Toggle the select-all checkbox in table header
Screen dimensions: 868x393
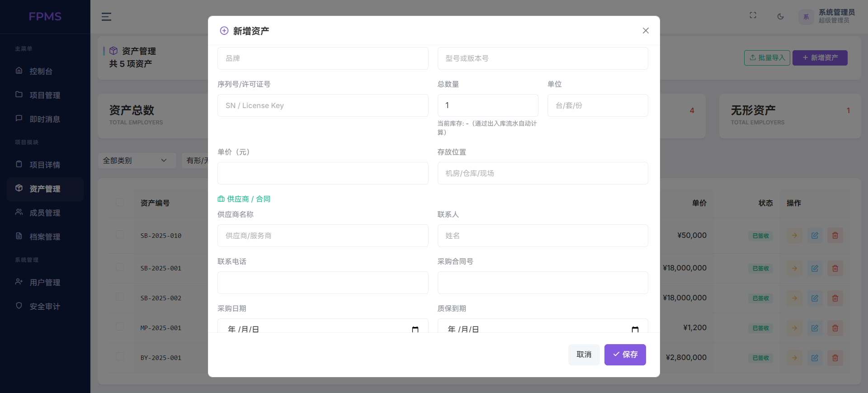click(120, 202)
